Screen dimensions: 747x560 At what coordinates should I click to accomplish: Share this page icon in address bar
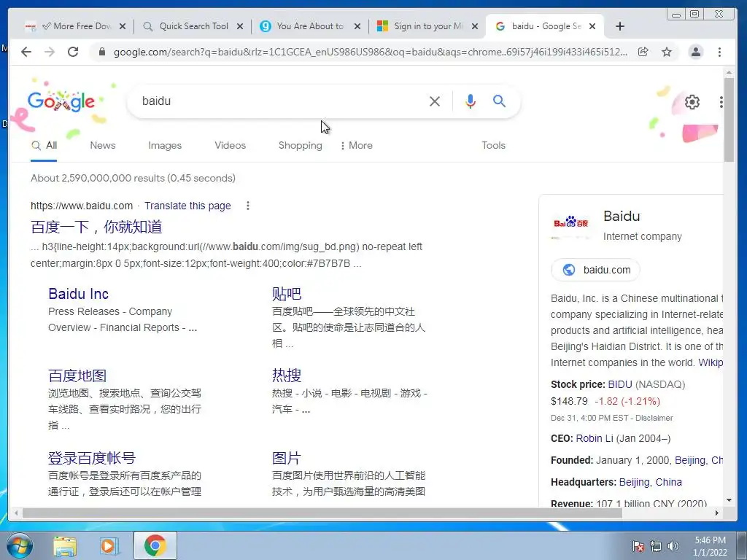(643, 52)
